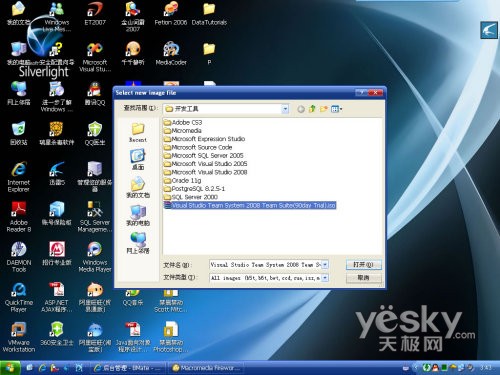Image resolution: width=500 pixels, height=375 pixels.
Task: Open the Adobe Reader 8 desktop icon
Action: 19,217
